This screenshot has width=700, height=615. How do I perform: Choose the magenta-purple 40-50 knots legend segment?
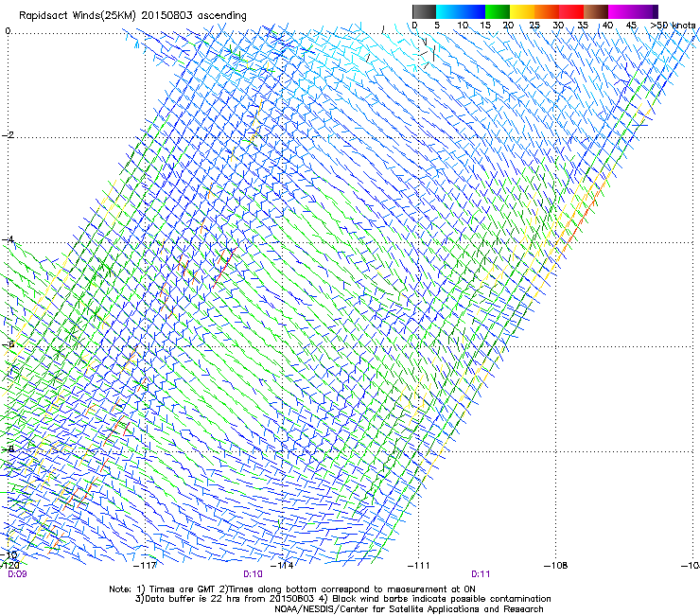tap(633, 11)
